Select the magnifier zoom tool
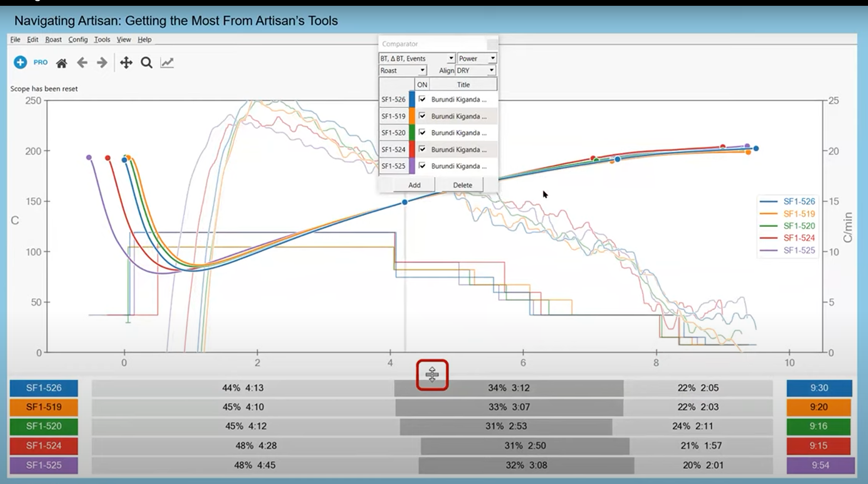 (x=146, y=62)
